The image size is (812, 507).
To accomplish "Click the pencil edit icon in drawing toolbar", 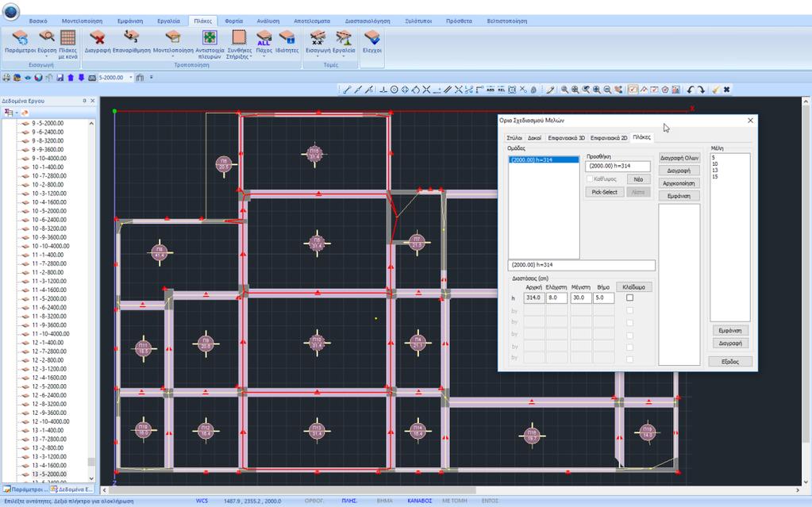I will tap(550, 90).
